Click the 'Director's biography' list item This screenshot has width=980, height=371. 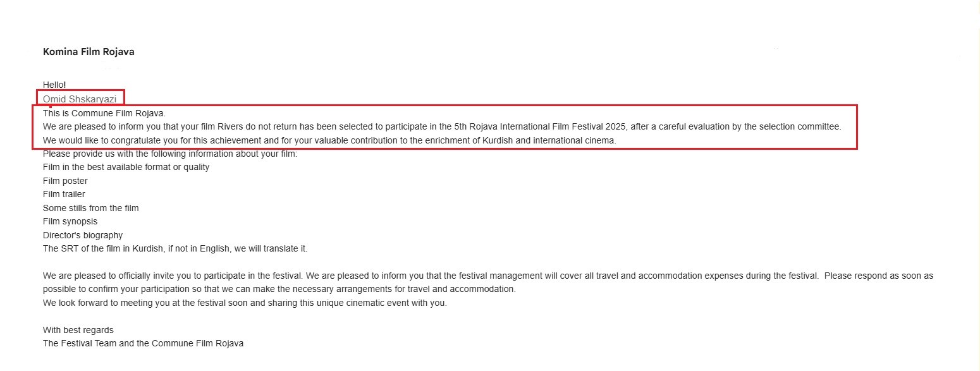click(x=83, y=236)
